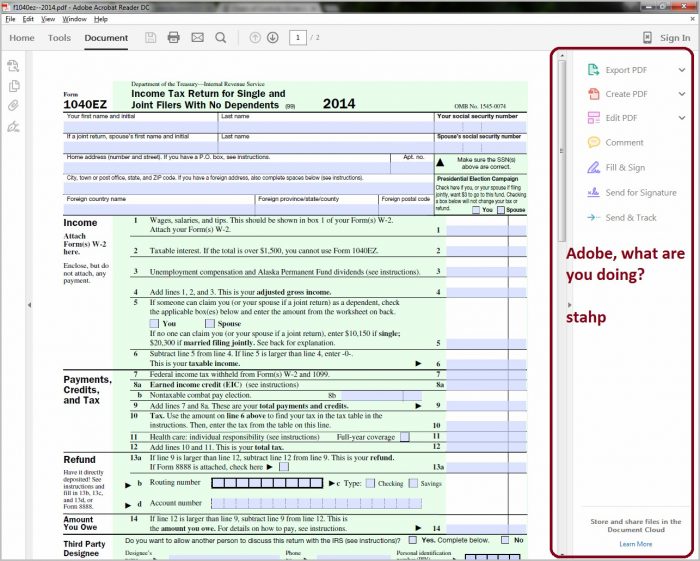Check the 'You' box under Presidential Election Campaign
The height and width of the screenshot is (561, 700).
(476, 210)
